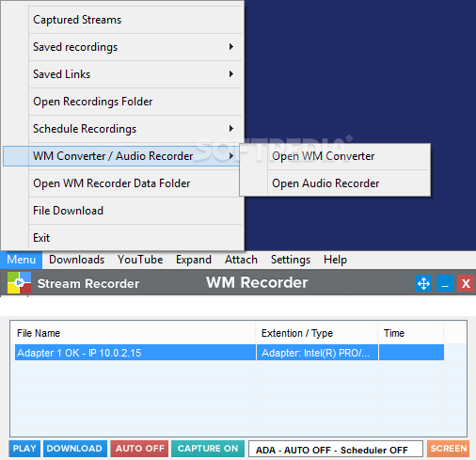Open the Help menu
The image size is (476, 460).
[335, 260]
